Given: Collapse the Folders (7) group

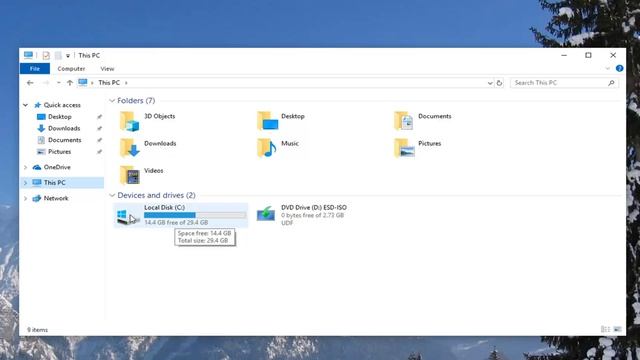Looking at the screenshot, I should [112, 100].
